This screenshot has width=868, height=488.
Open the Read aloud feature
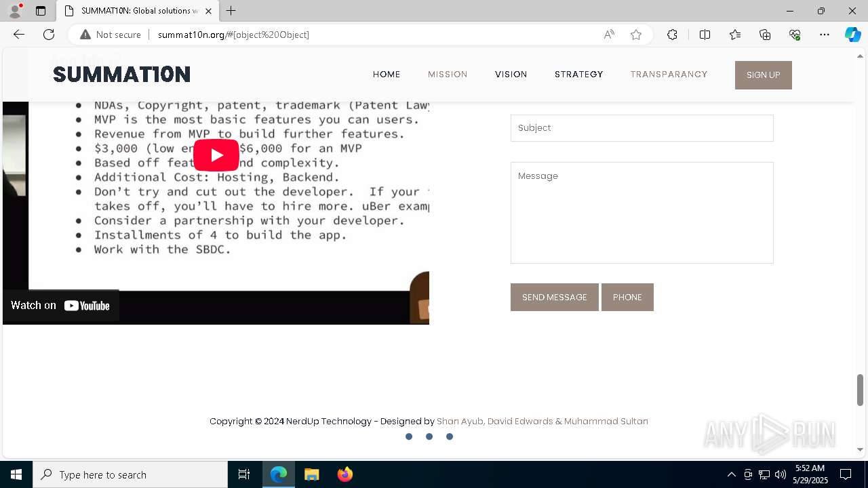609,35
